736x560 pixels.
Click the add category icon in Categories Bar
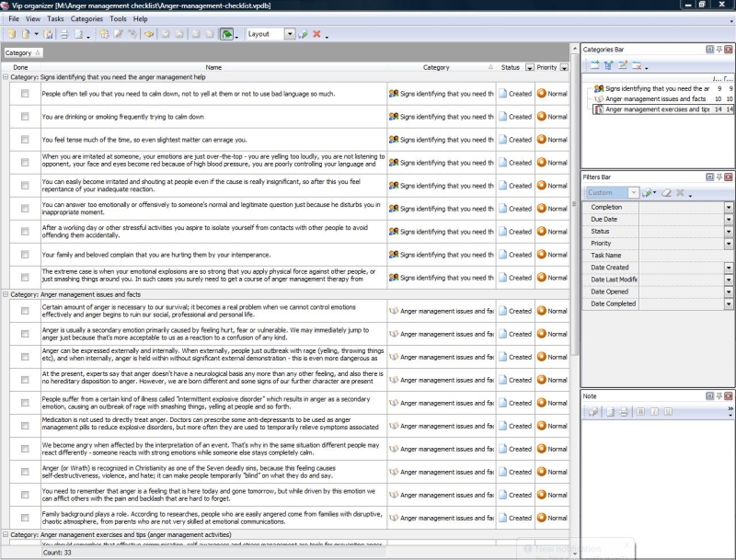pyautogui.click(x=594, y=65)
